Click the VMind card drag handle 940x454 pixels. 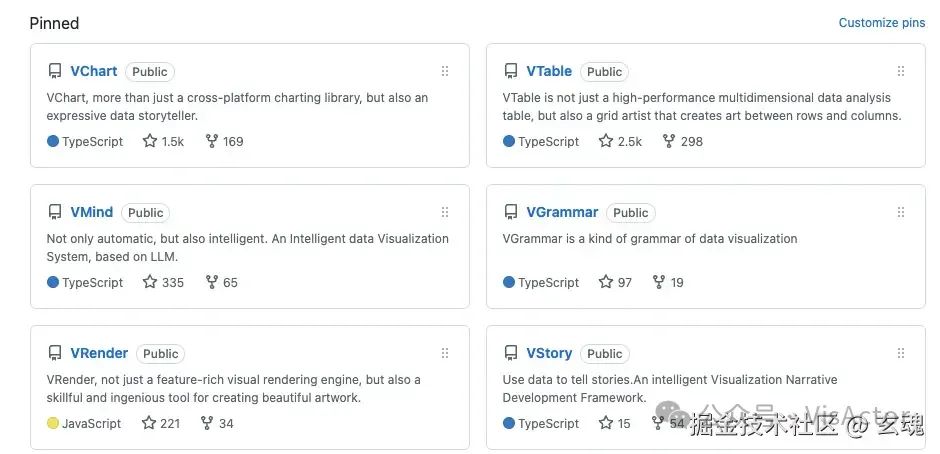click(445, 212)
